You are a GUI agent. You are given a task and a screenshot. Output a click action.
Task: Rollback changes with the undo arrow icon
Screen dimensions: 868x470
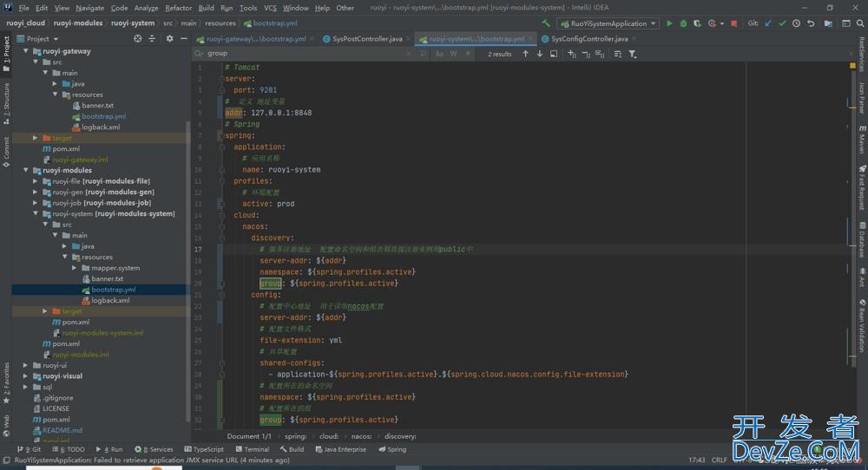[x=811, y=23]
